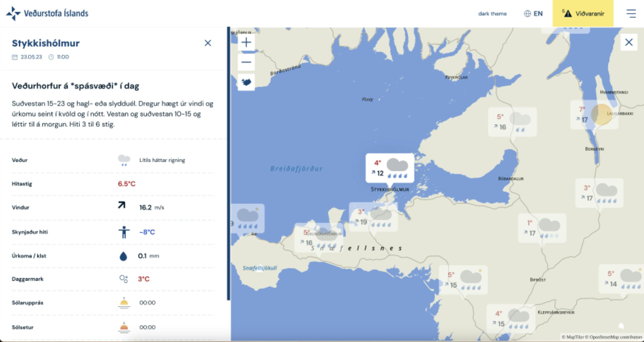Click the Bifröst map label

(538, 280)
